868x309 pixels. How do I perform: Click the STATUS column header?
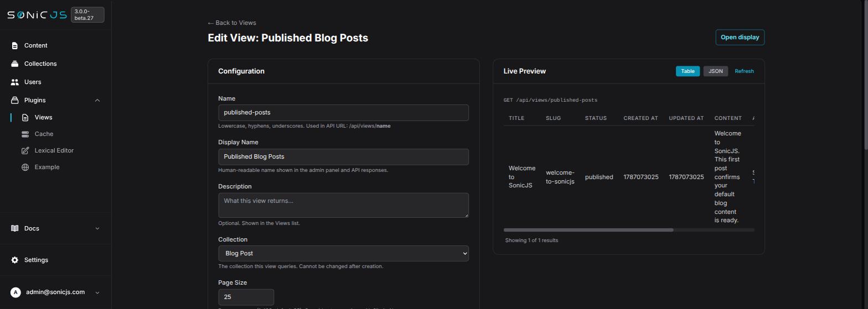pos(596,118)
